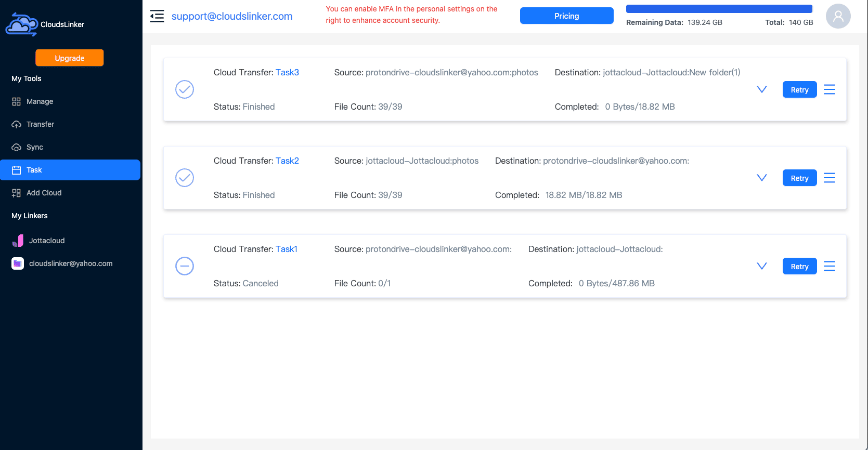This screenshot has height=450, width=868.
Task: Click the My Tools heading
Action: pos(27,78)
